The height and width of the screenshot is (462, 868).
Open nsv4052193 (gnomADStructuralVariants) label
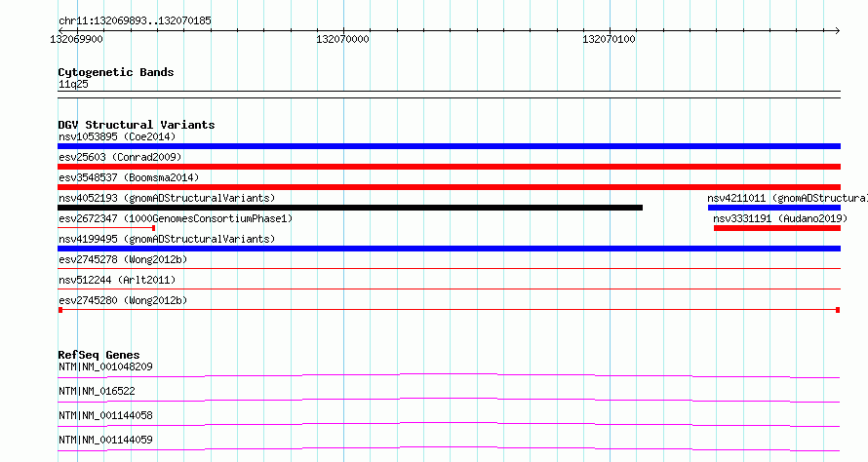pyautogui.click(x=167, y=198)
